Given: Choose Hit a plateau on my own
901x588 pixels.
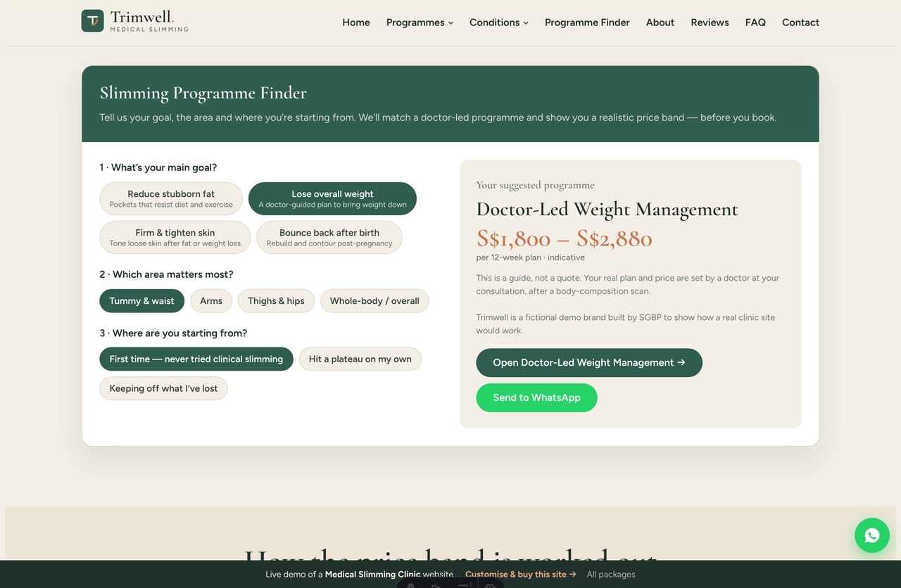Looking at the screenshot, I should [360, 359].
